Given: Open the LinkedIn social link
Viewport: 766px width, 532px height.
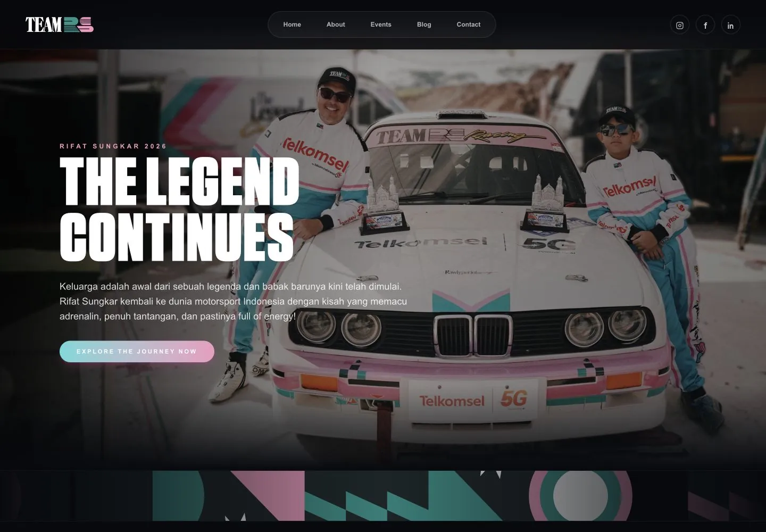Looking at the screenshot, I should pyautogui.click(x=731, y=25).
